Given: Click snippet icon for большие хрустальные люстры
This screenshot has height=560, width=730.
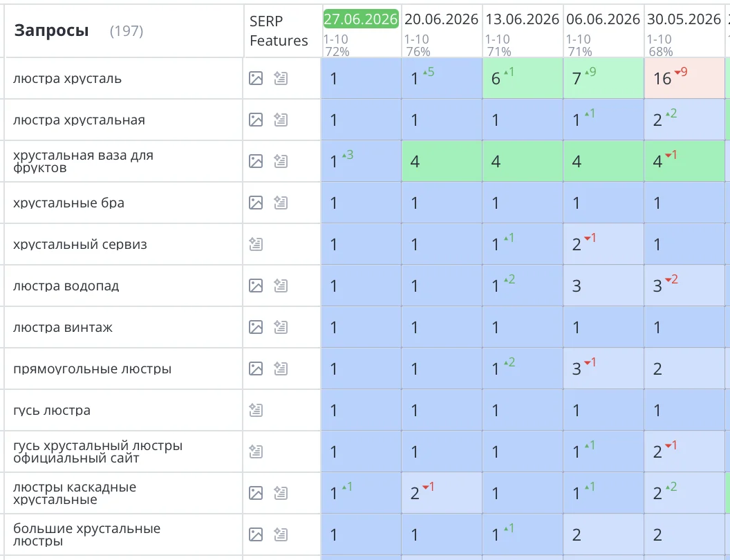Looking at the screenshot, I should coord(280,534).
